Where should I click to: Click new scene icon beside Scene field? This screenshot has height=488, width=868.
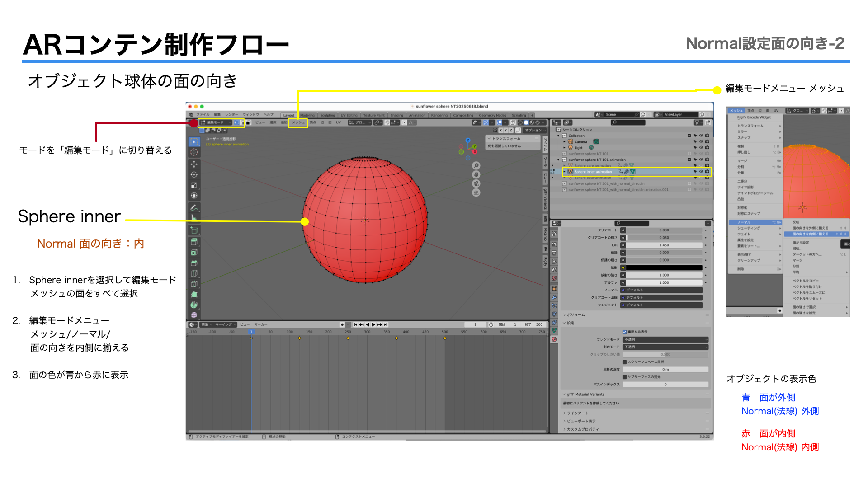click(643, 115)
